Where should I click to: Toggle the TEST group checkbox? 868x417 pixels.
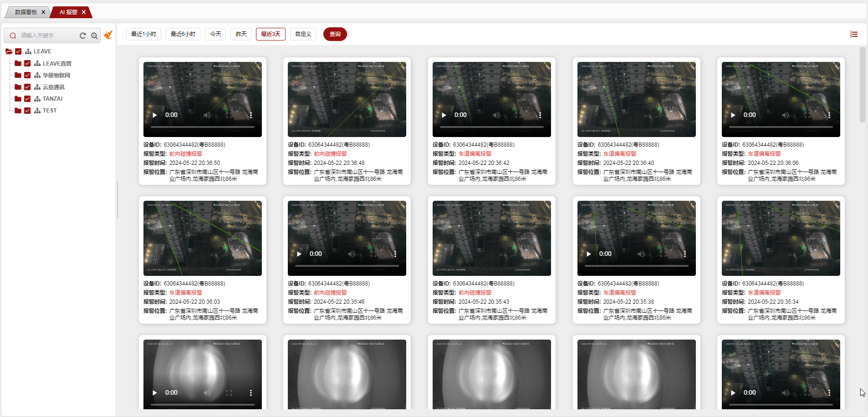tap(27, 111)
